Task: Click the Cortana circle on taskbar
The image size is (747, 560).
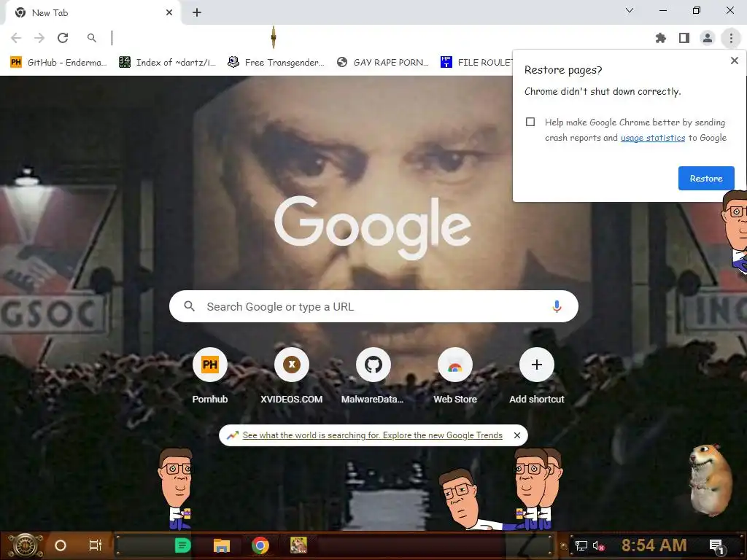Action: point(61,545)
